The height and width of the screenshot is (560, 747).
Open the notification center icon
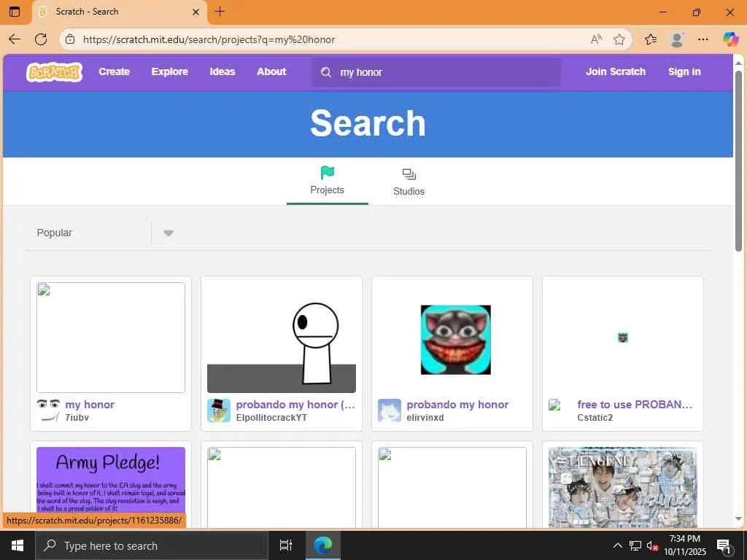724,546
